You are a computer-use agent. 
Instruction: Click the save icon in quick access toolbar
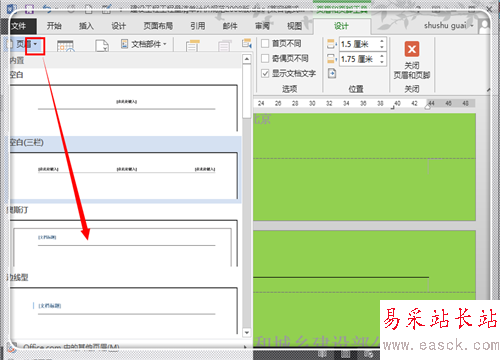click(x=29, y=8)
